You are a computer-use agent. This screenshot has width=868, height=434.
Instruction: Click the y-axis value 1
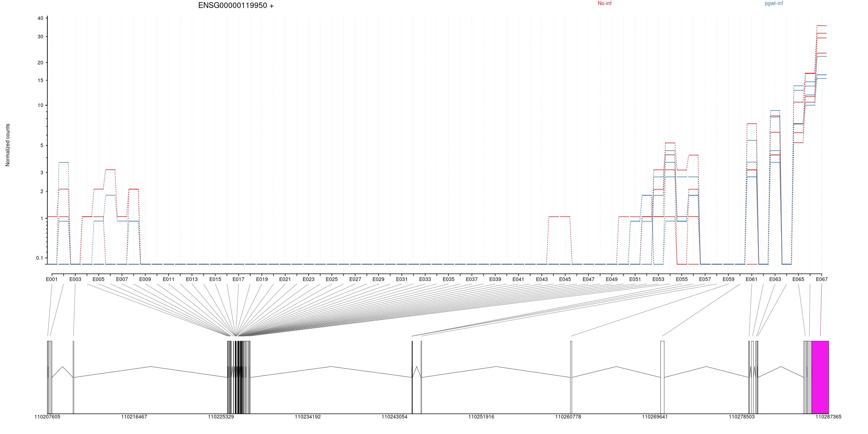42,218
